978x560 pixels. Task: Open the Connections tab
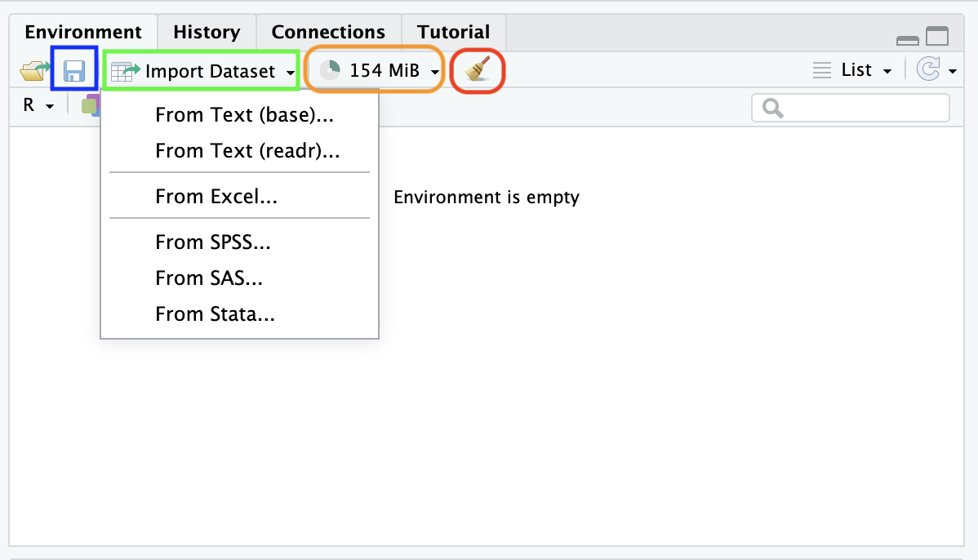[328, 33]
